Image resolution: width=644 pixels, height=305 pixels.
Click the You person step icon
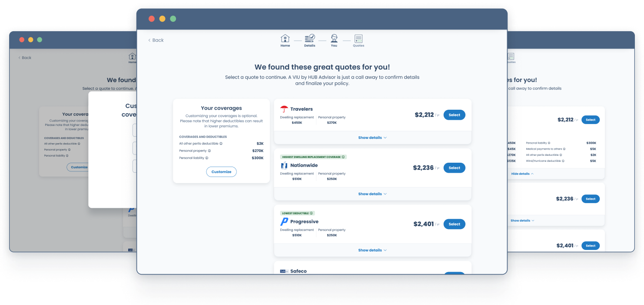[x=334, y=39]
